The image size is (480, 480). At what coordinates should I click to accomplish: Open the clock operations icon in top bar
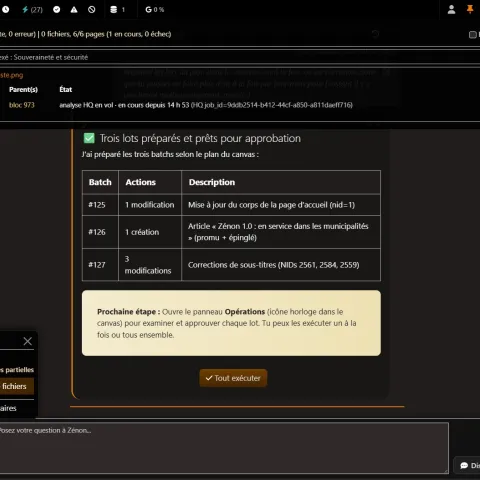(5, 9)
